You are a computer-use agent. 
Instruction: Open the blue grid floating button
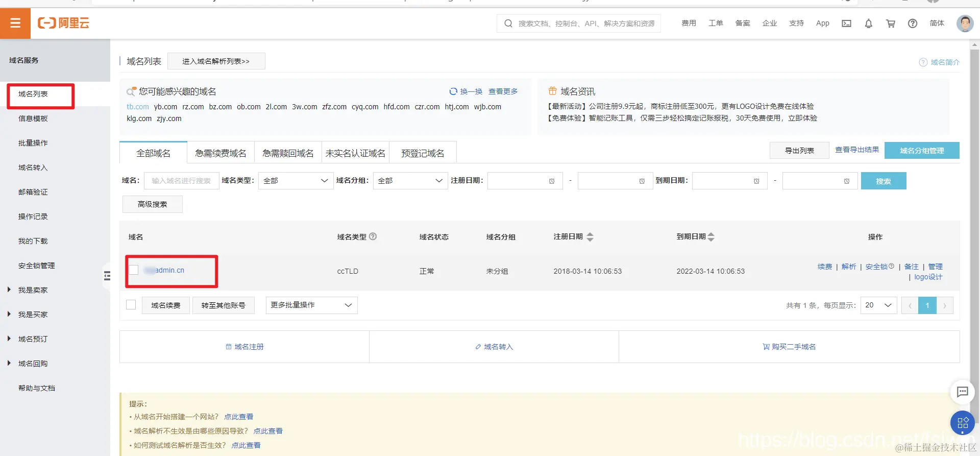click(x=962, y=423)
